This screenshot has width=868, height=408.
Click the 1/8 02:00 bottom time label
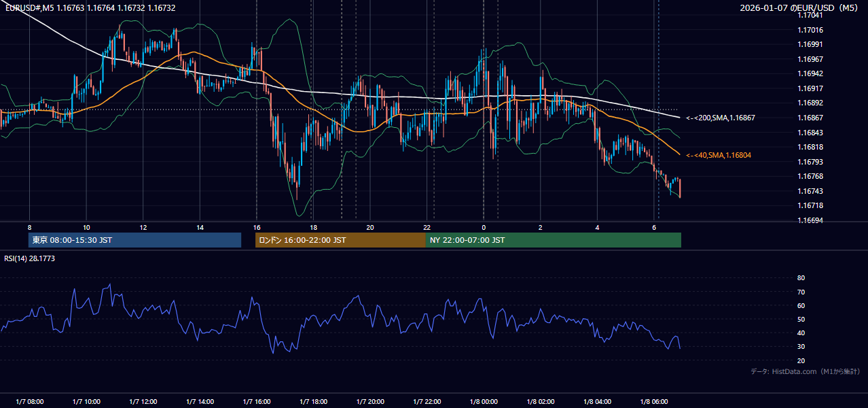tap(540, 402)
